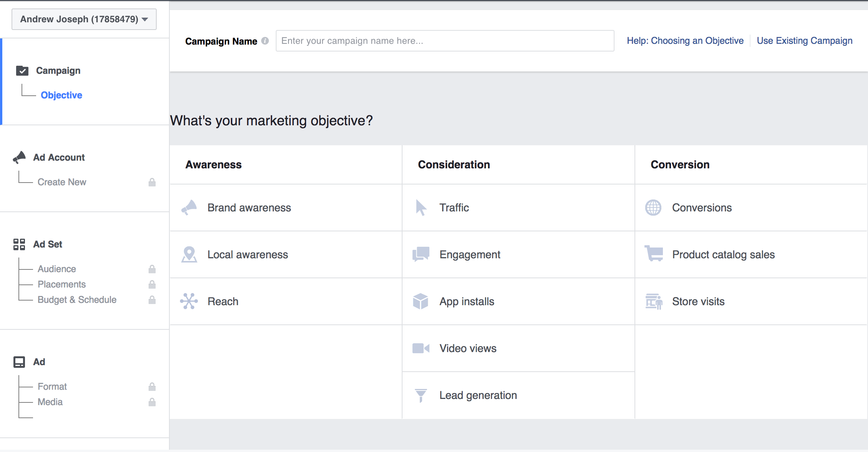Image resolution: width=868 pixels, height=452 pixels.
Task: Click Use Existing Campaign link
Action: pyautogui.click(x=804, y=41)
